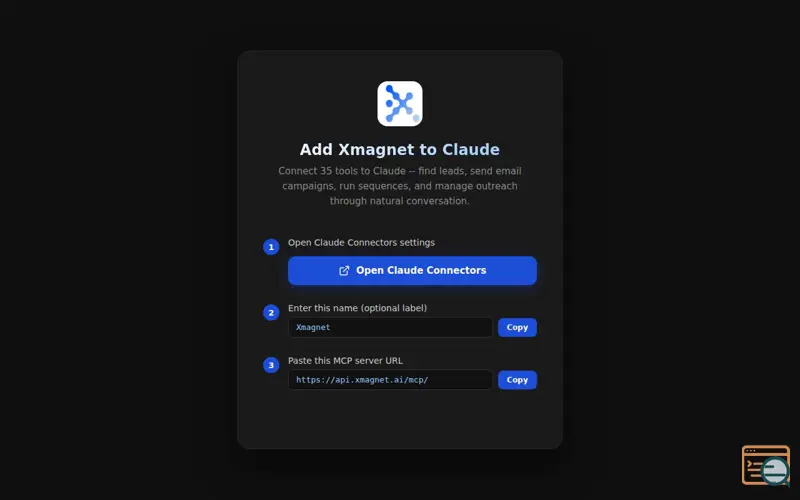Click the Open Claude Connectors button

[x=412, y=270]
